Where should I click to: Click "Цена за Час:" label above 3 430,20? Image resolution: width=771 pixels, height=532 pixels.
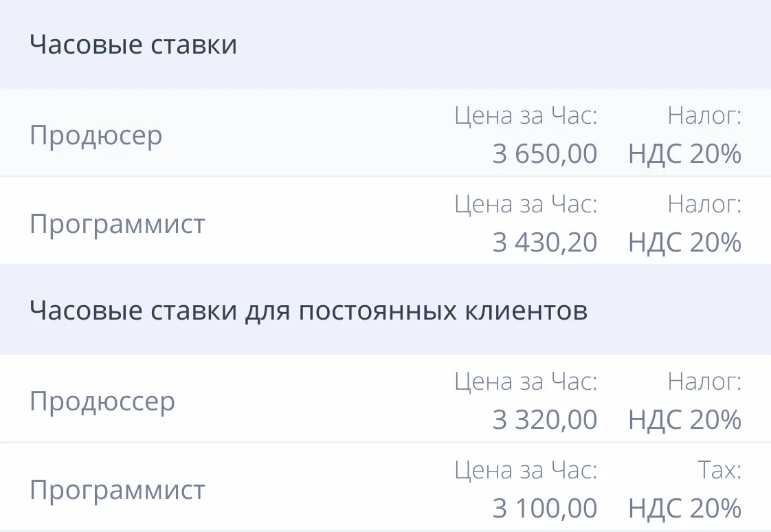pyautogui.click(x=526, y=204)
